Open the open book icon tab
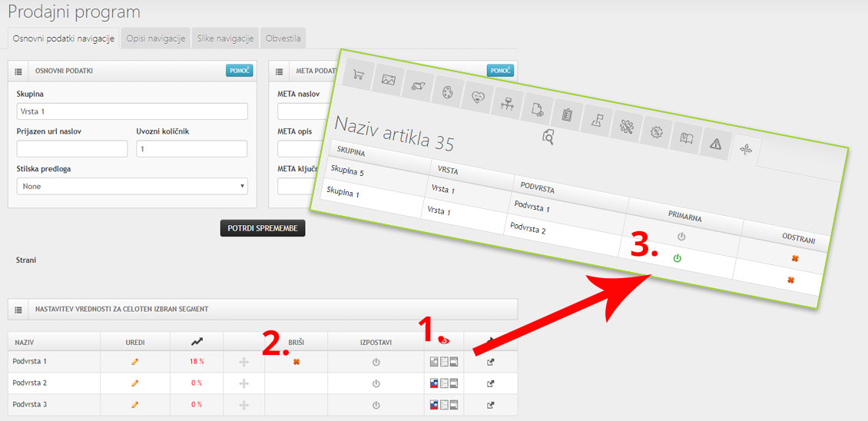The image size is (868, 421). [687, 138]
